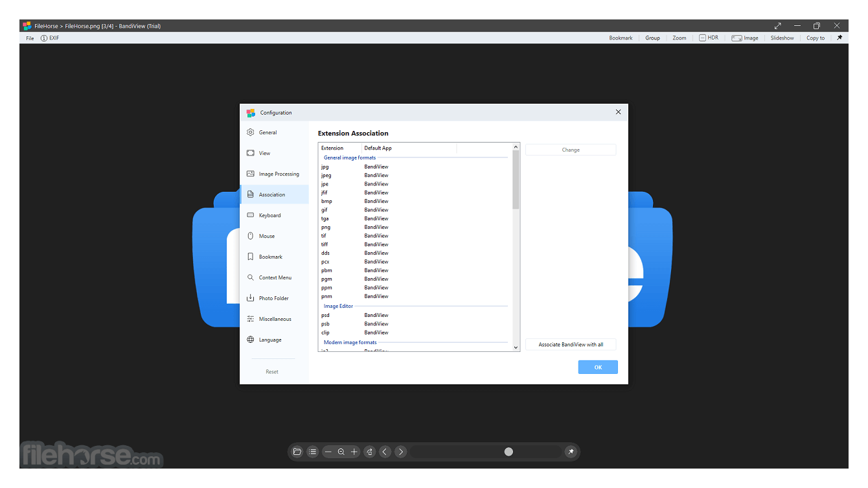This screenshot has width=868, height=488.
Task: Click the scrollbar down arrow in extension list
Action: pos(516,347)
